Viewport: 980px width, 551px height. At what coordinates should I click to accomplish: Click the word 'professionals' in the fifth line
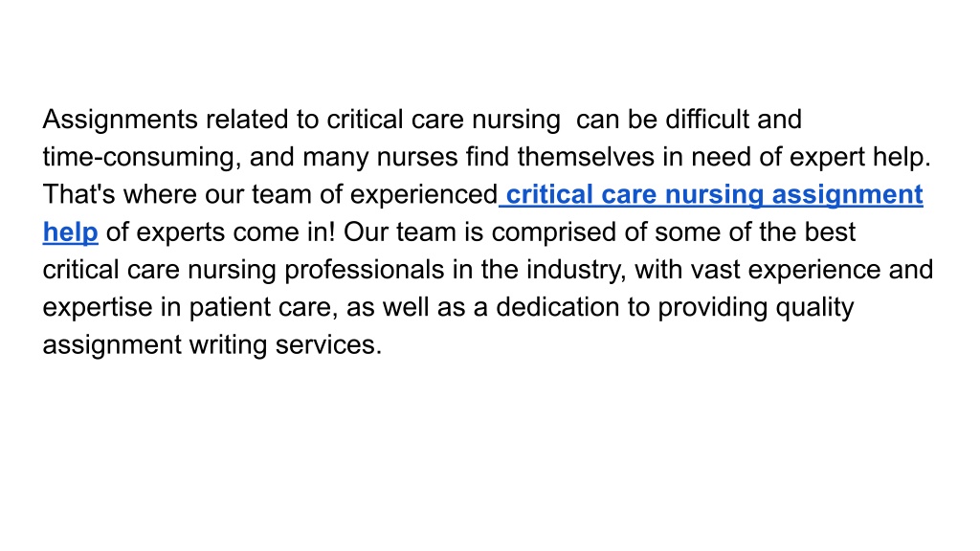365,270
